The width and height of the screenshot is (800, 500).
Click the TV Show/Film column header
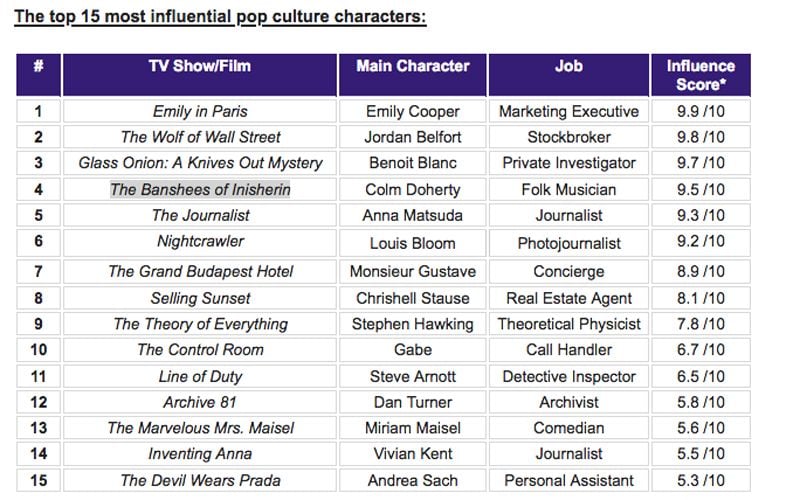coord(199,75)
